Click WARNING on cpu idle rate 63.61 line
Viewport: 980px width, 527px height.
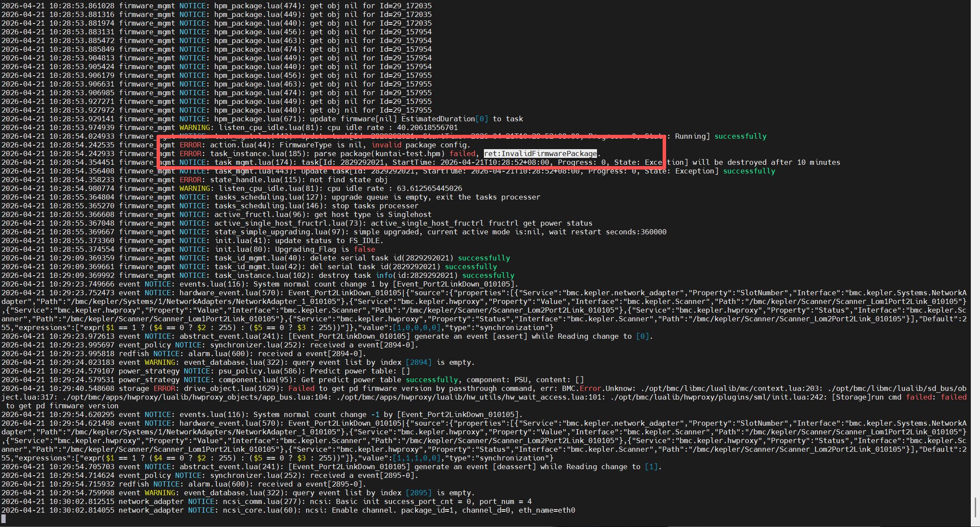point(194,188)
